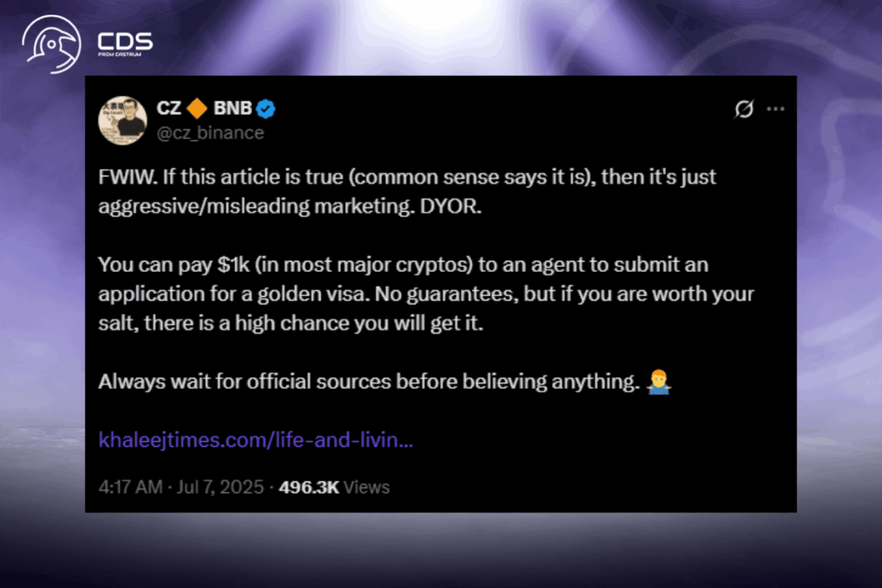Image resolution: width=882 pixels, height=588 pixels.
Task: Open the three-dot more options menu
Action: pyautogui.click(x=775, y=109)
